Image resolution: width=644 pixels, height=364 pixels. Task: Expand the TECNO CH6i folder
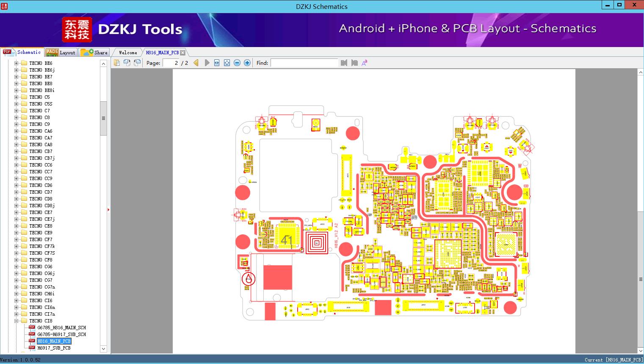17,294
